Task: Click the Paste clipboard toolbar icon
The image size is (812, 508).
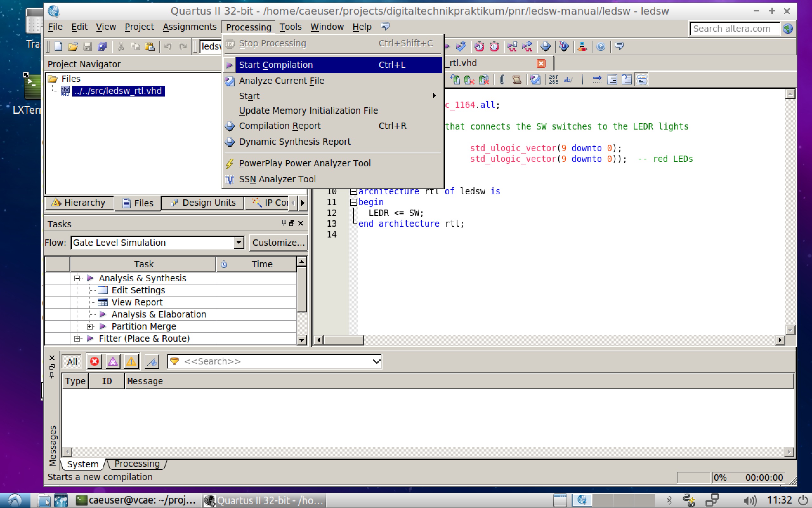Action: click(x=150, y=46)
